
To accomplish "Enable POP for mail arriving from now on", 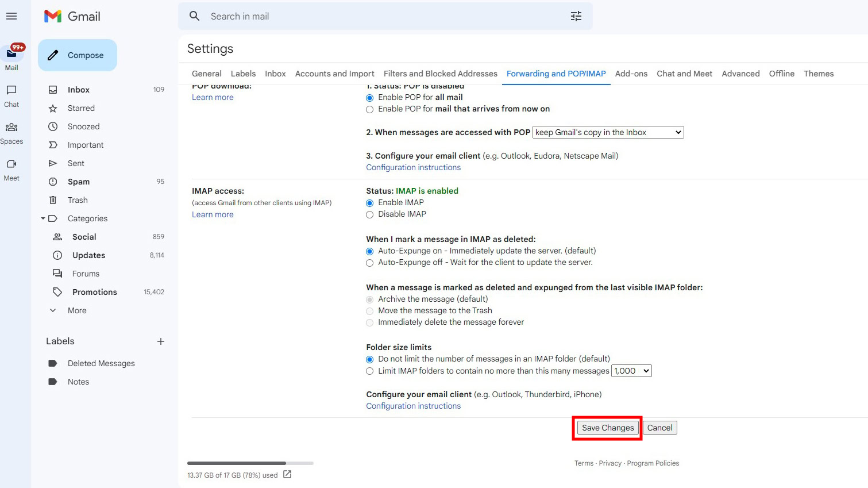I will [370, 109].
